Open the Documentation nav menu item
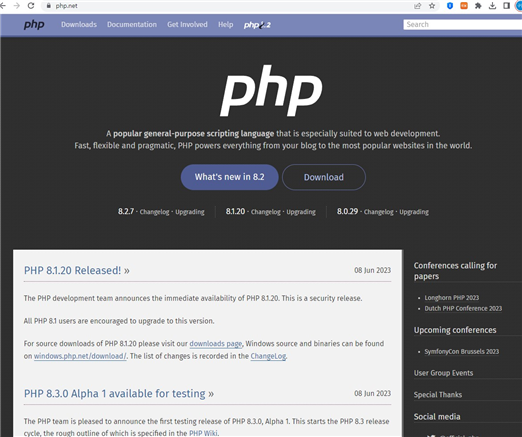Viewport: 522px width, 437px height. click(132, 24)
